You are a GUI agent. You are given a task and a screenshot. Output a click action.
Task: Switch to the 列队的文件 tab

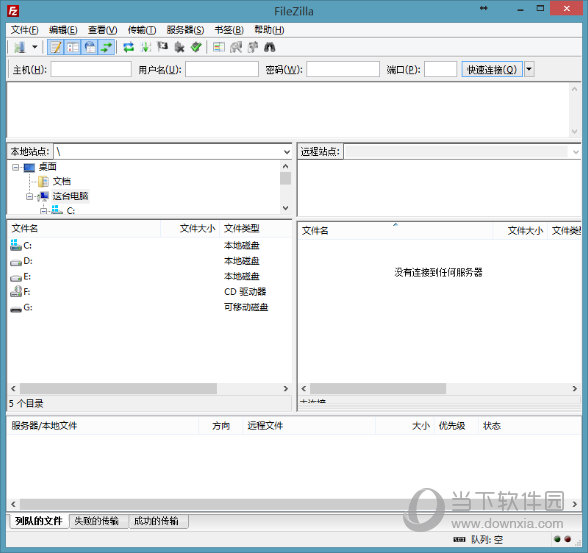click(x=39, y=521)
